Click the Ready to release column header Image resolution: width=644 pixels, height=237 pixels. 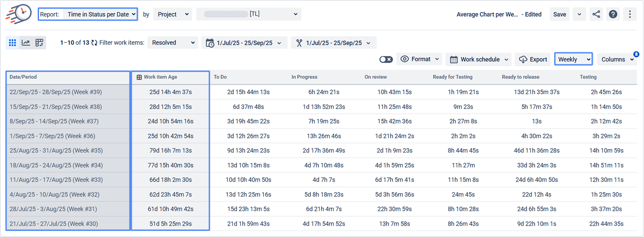click(x=521, y=77)
